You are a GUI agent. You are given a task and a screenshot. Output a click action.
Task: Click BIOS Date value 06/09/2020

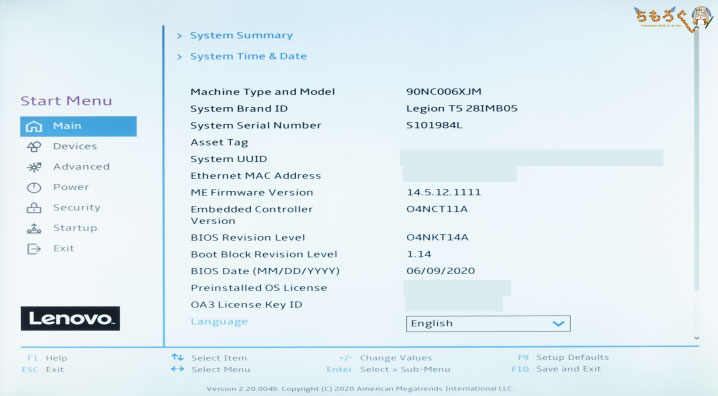[441, 271]
